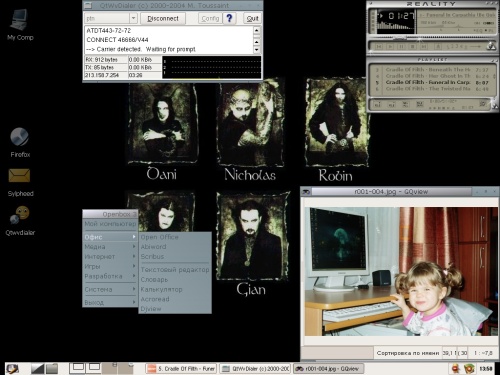Image resolution: width=500 pixels, height=375 pixels.
Task: Click the top scroll arrow of the QtWvDialer log
Action: pos(257,31)
